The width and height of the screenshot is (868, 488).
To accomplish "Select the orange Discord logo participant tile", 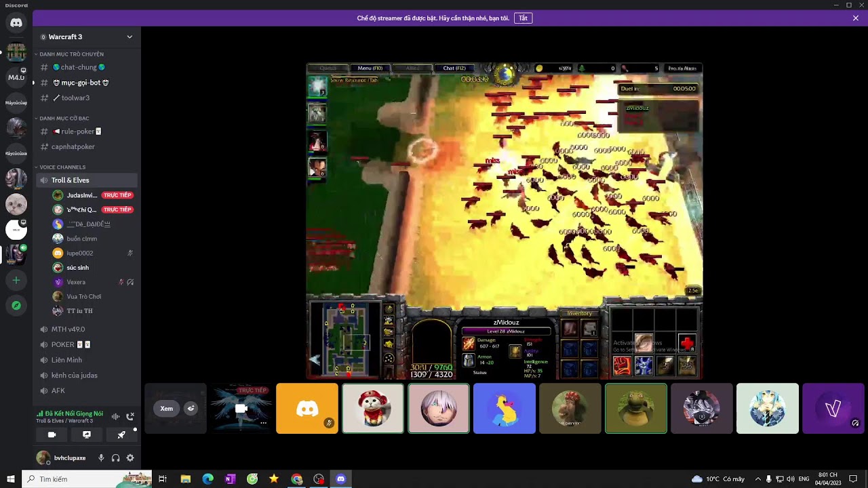I will (307, 409).
